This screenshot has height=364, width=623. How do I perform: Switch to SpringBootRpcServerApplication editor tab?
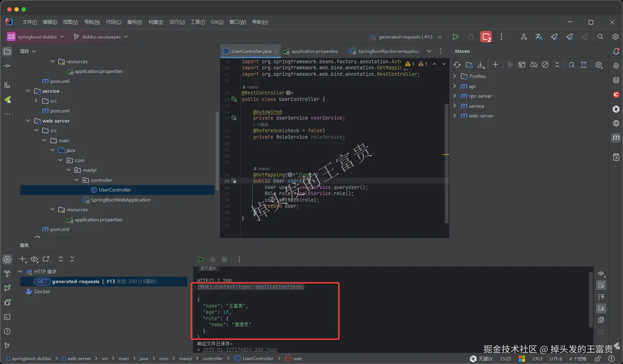tap(385, 51)
